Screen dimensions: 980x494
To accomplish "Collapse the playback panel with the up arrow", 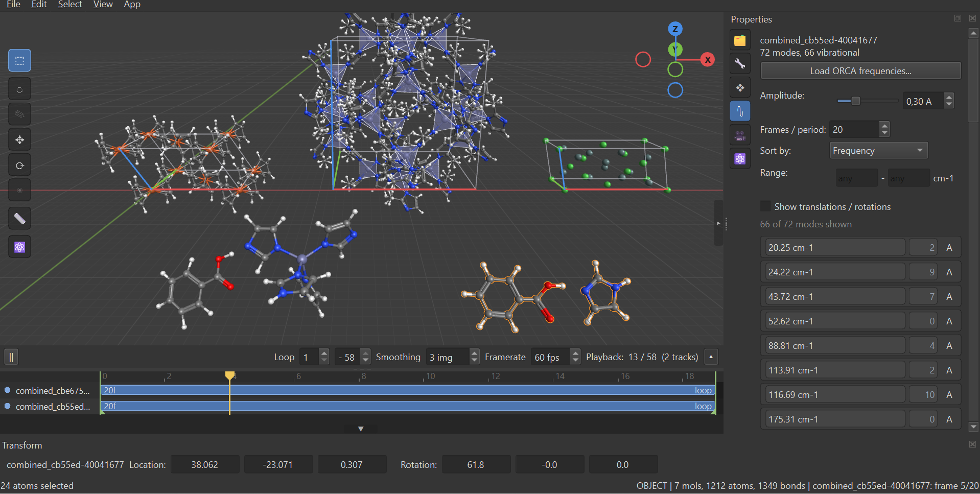I will pyautogui.click(x=711, y=357).
